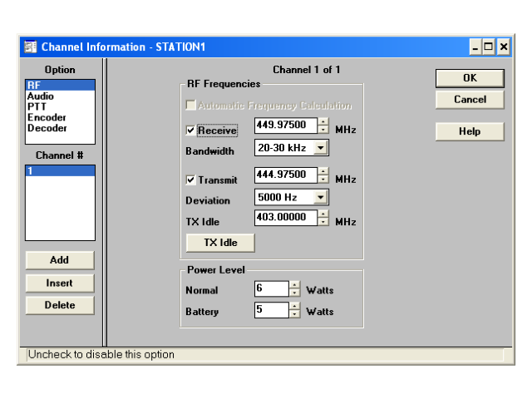Uncheck the Receive checkbox

(191, 131)
